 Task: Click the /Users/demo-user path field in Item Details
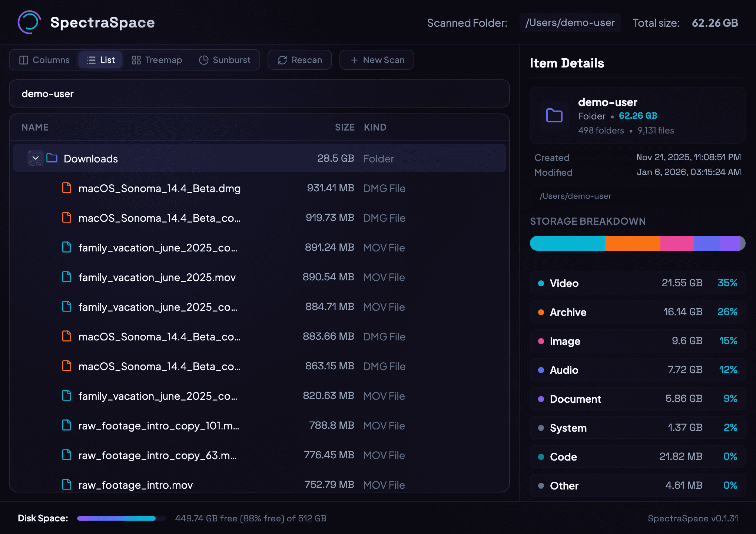(637, 196)
